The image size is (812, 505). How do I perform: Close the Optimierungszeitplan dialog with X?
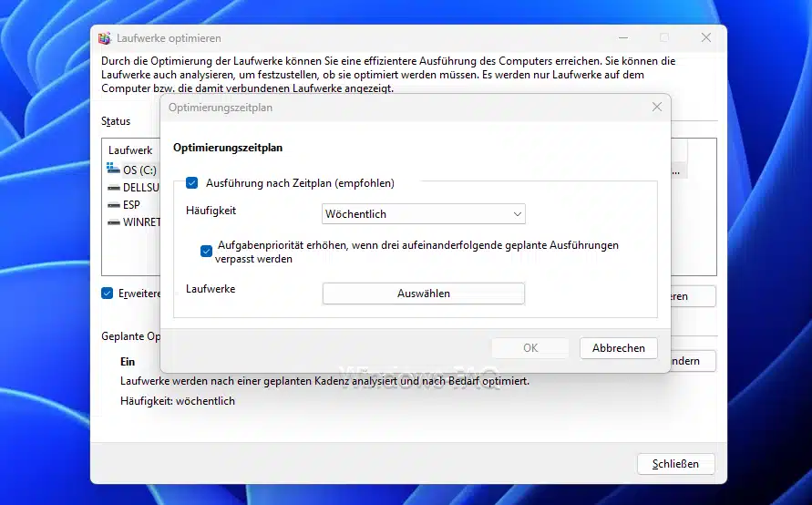656,108
